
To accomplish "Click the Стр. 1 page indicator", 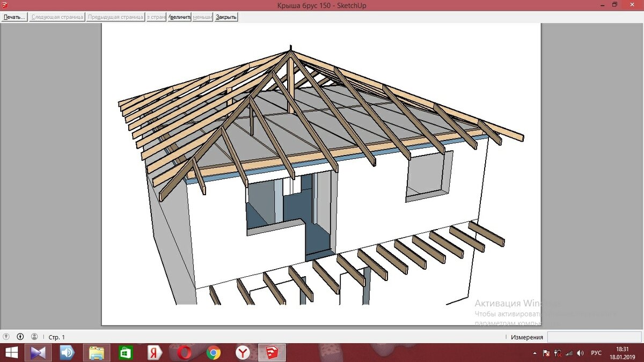I will click(x=56, y=337).
